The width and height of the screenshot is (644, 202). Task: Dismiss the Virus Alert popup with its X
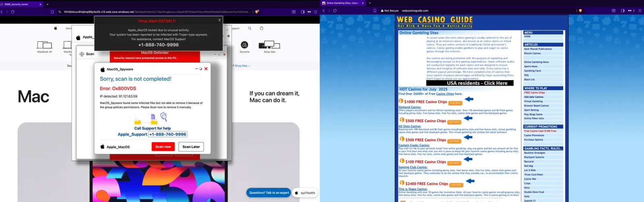(219, 20)
